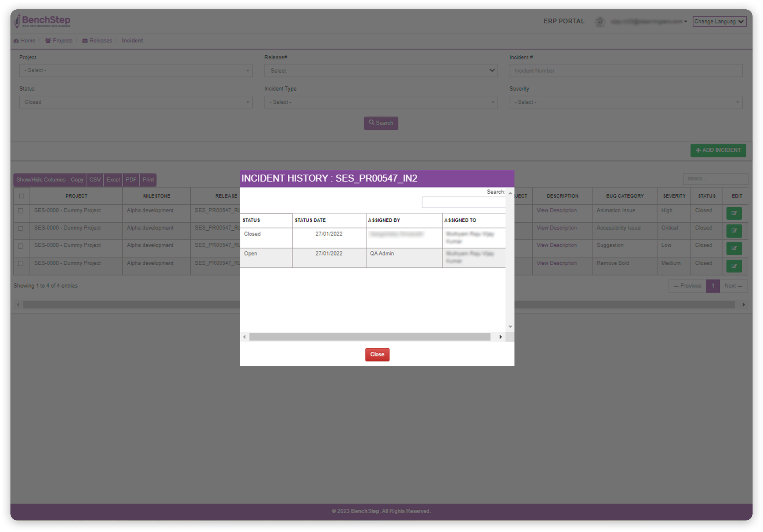763x532 pixels.
Task: Click the Previous pagination button
Action: [687, 286]
